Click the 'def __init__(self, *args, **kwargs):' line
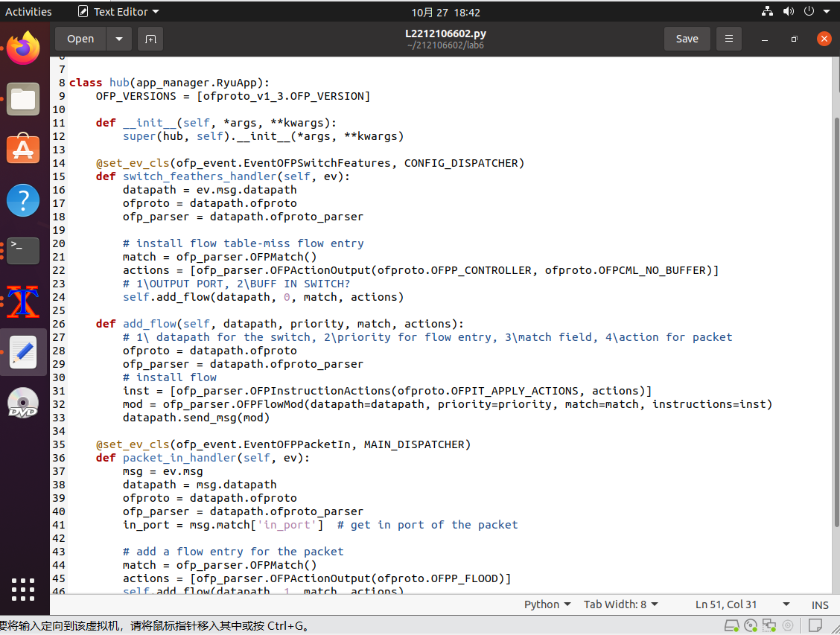The height and width of the screenshot is (635, 840). tap(217, 123)
